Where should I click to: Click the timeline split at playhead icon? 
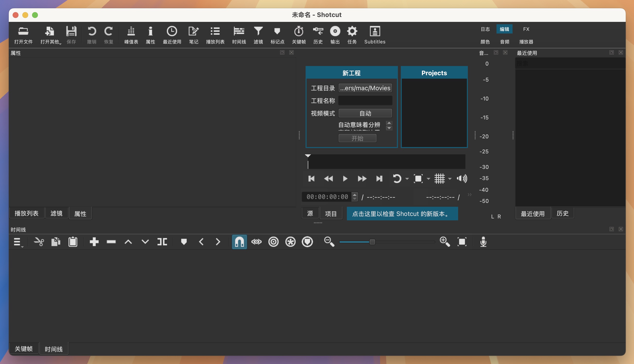point(162,242)
